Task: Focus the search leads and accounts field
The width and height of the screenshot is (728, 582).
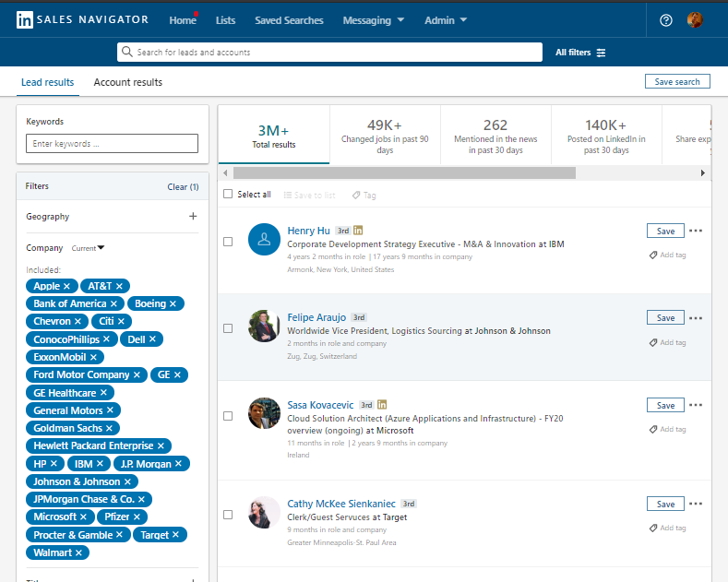Action: (329, 52)
